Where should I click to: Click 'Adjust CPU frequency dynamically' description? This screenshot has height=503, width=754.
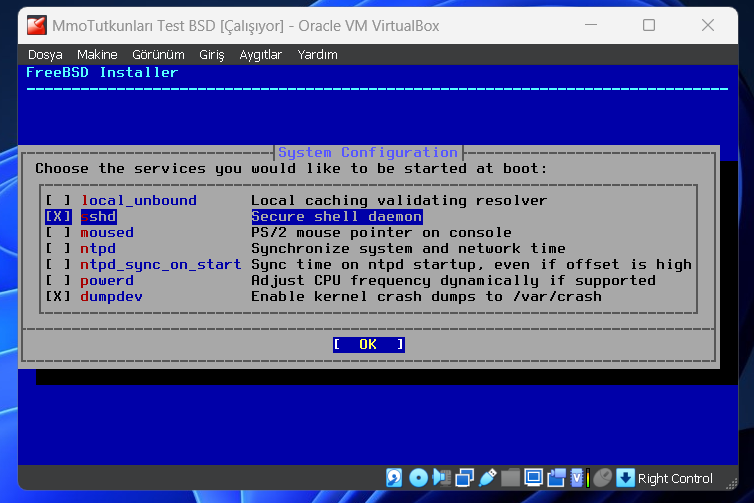tap(453, 280)
